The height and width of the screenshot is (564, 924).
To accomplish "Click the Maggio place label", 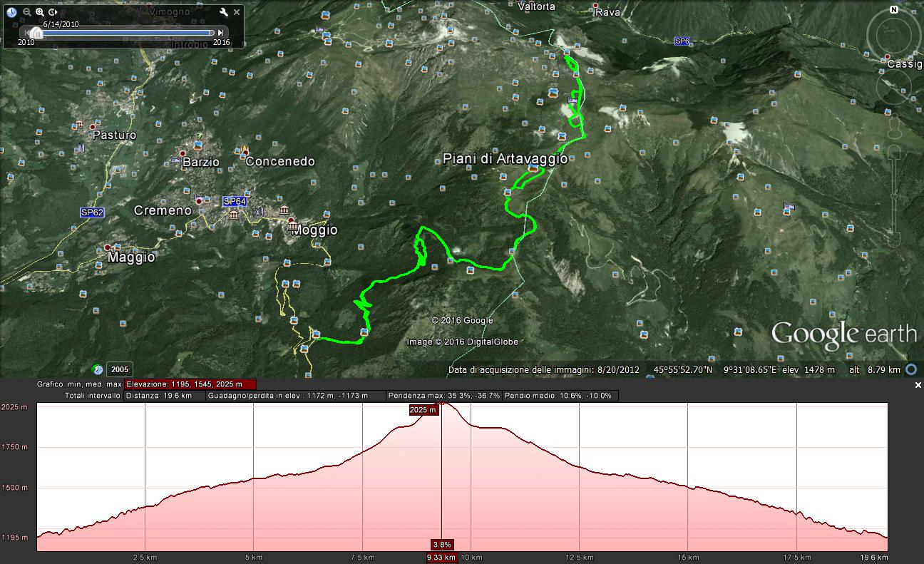I will pos(131,257).
